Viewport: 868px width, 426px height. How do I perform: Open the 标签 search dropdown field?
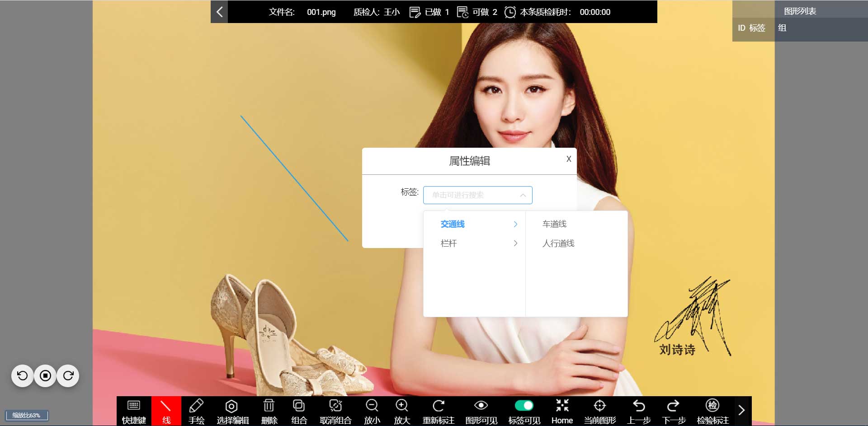point(477,195)
